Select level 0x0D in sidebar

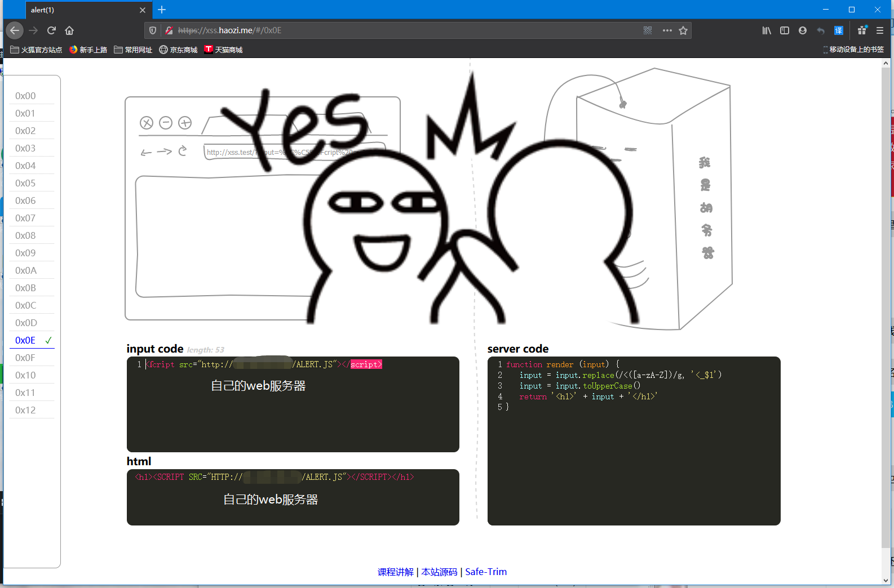click(x=32, y=323)
